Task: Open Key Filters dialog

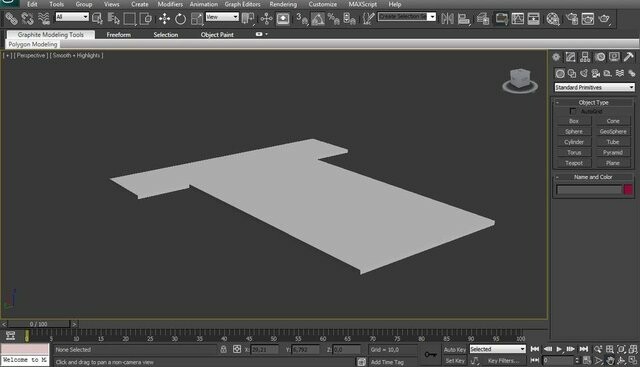Action: [503, 361]
